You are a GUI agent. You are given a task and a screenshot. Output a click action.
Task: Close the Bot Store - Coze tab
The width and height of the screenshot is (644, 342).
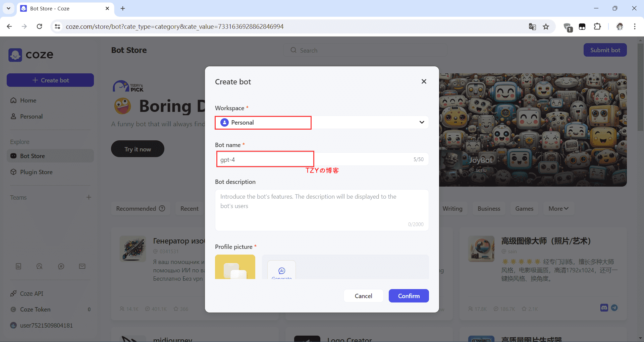pos(107,8)
